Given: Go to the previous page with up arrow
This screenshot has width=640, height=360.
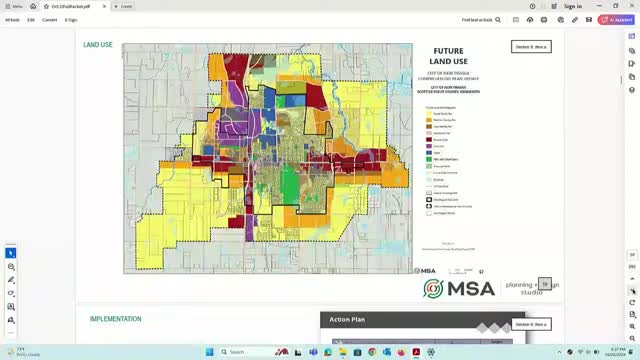Looking at the screenshot, I should (632, 279).
